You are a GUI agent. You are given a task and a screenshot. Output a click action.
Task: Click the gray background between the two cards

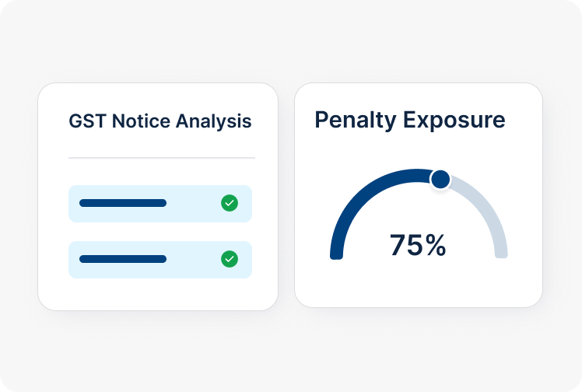[286, 196]
